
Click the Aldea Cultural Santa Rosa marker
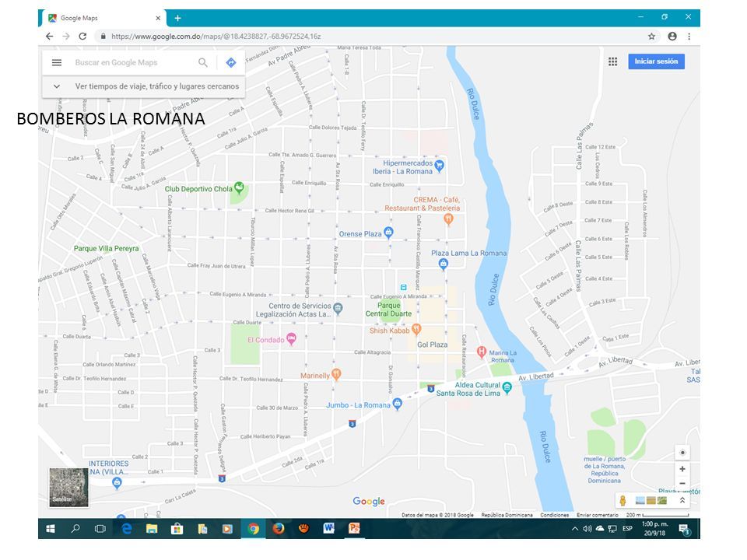[x=507, y=387]
